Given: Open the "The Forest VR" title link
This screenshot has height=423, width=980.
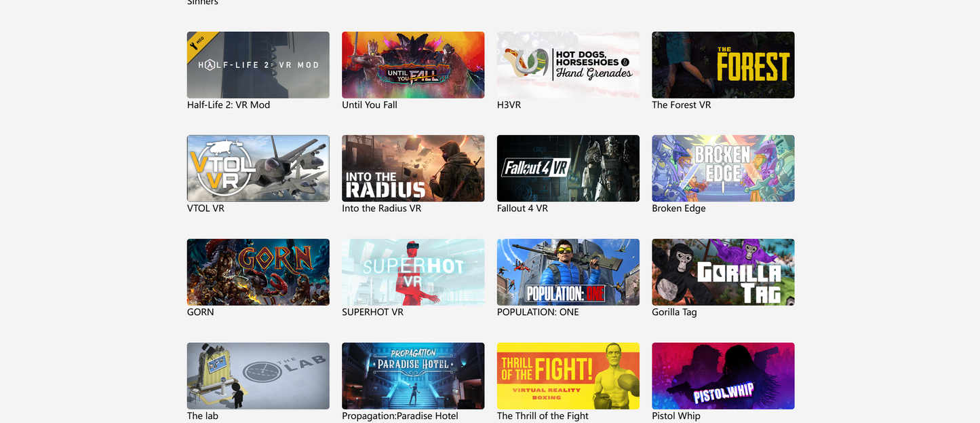Looking at the screenshot, I should click(681, 105).
